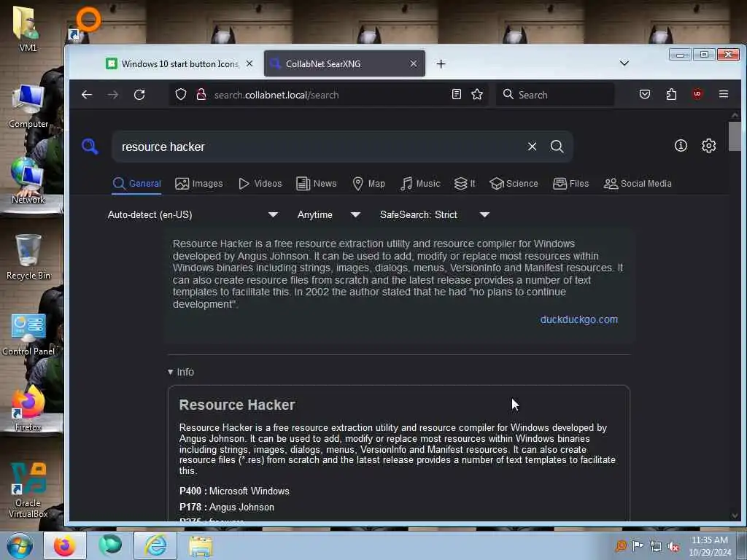Open the uBlock Origin extension icon
Image resolution: width=747 pixels, height=560 pixels.
pos(697,94)
